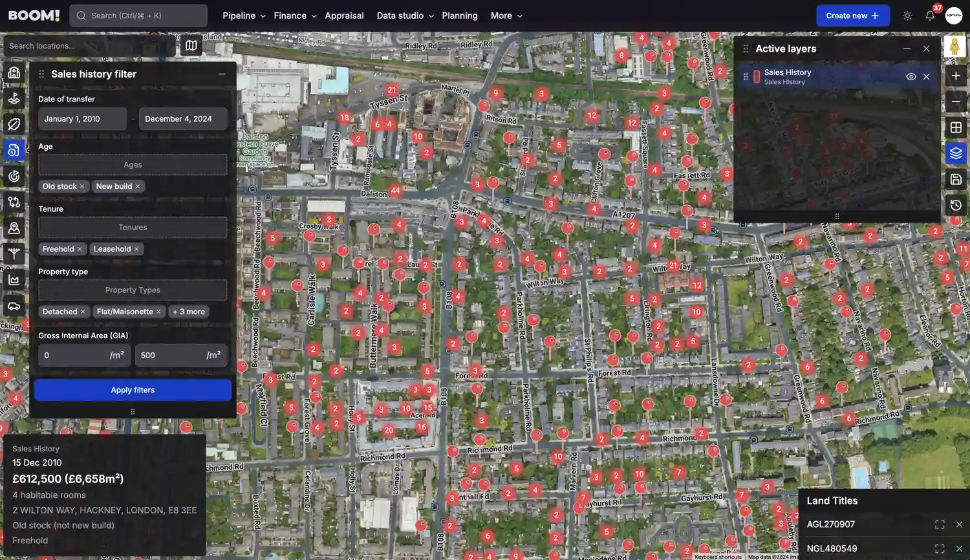970x560 pixels.
Task: Remove the New build age tag
Action: coord(138,186)
